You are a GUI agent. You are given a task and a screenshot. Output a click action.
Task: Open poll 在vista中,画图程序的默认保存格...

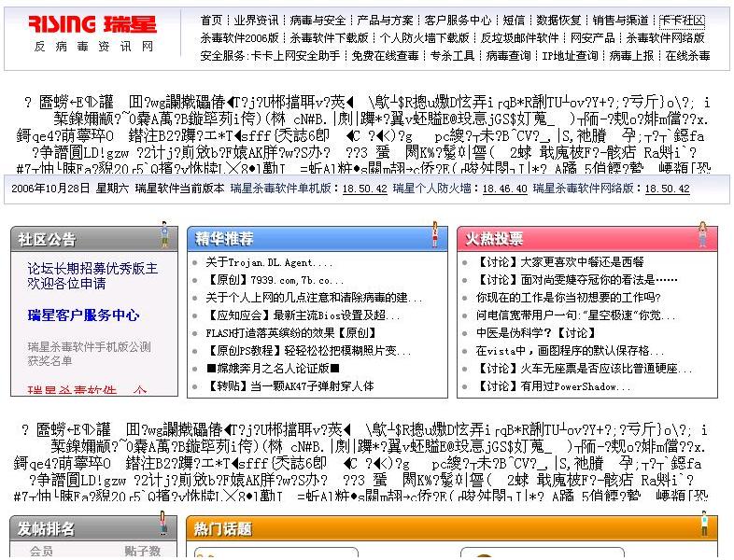pos(571,351)
